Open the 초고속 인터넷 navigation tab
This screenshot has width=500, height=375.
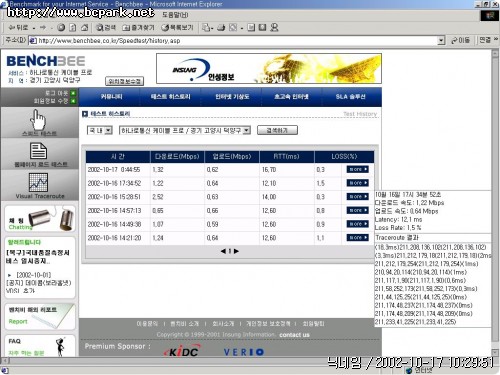point(291,97)
